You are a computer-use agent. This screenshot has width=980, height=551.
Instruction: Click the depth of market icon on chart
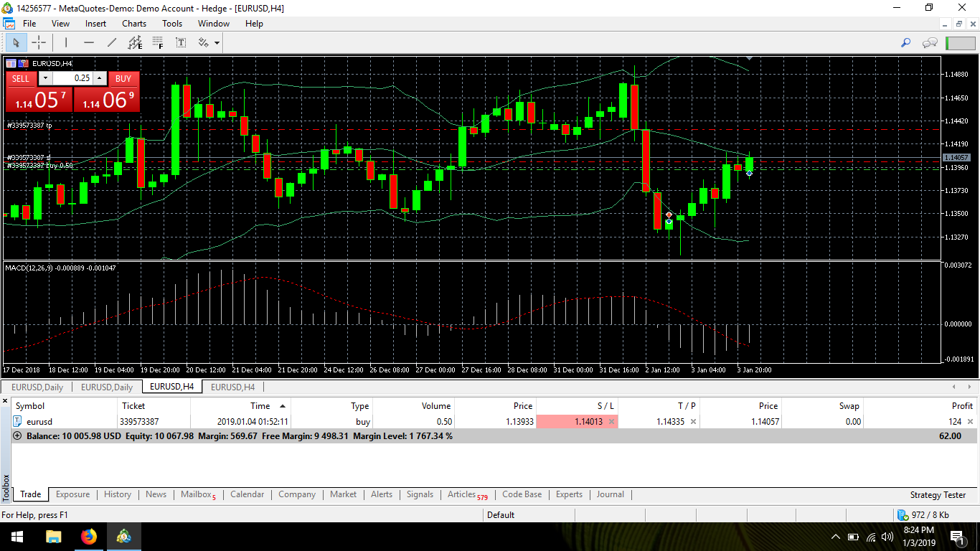click(11, 63)
